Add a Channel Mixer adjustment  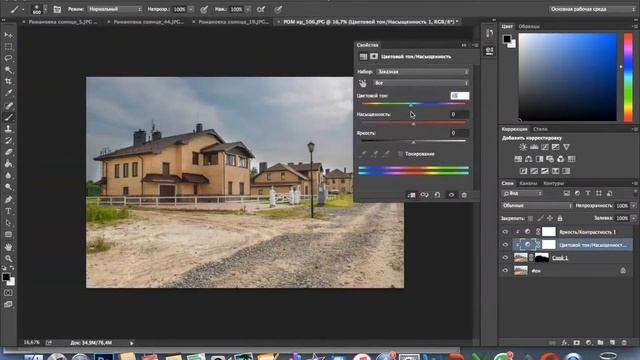pos(561,159)
